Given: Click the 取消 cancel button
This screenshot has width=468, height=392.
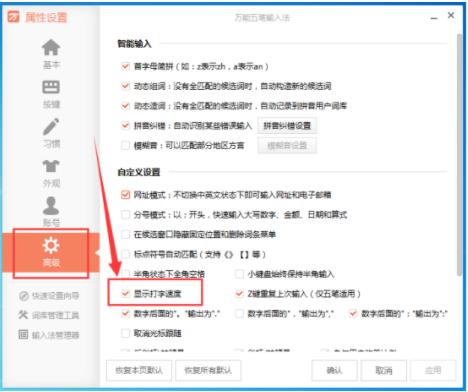Looking at the screenshot, I should (x=384, y=370).
